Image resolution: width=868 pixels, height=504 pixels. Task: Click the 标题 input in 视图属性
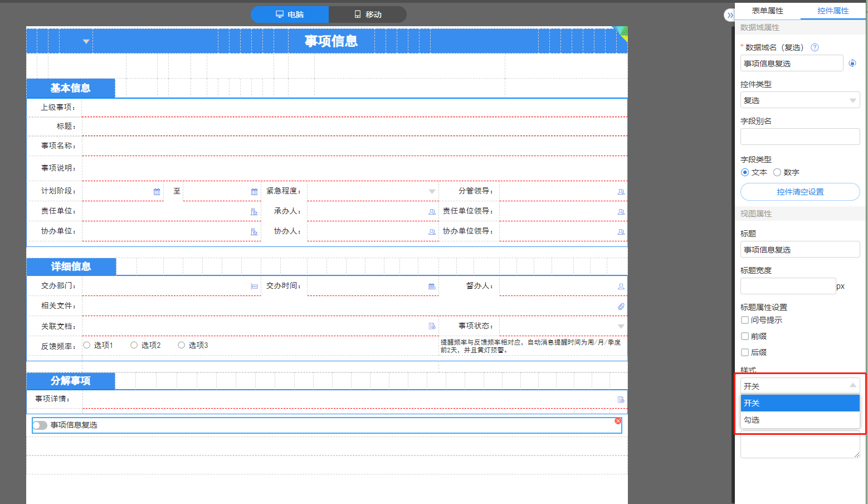point(800,249)
